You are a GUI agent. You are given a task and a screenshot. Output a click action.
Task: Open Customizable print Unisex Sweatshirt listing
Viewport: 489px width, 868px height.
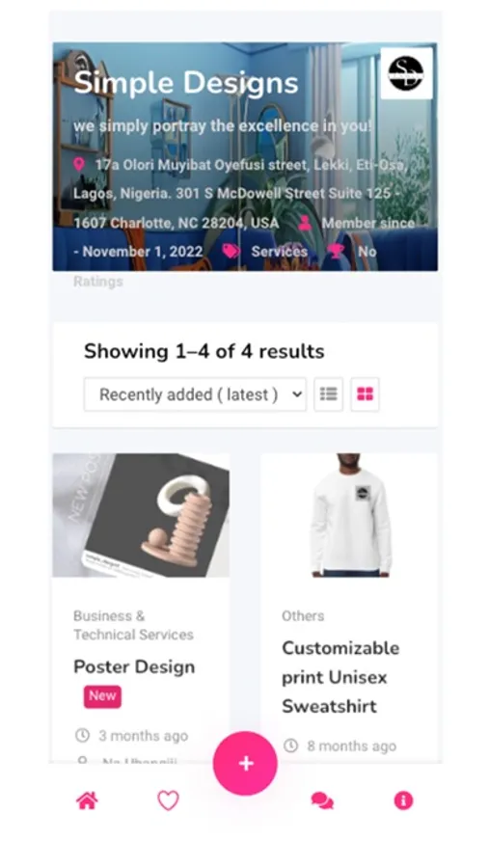pyautogui.click(x=340, y=677)
